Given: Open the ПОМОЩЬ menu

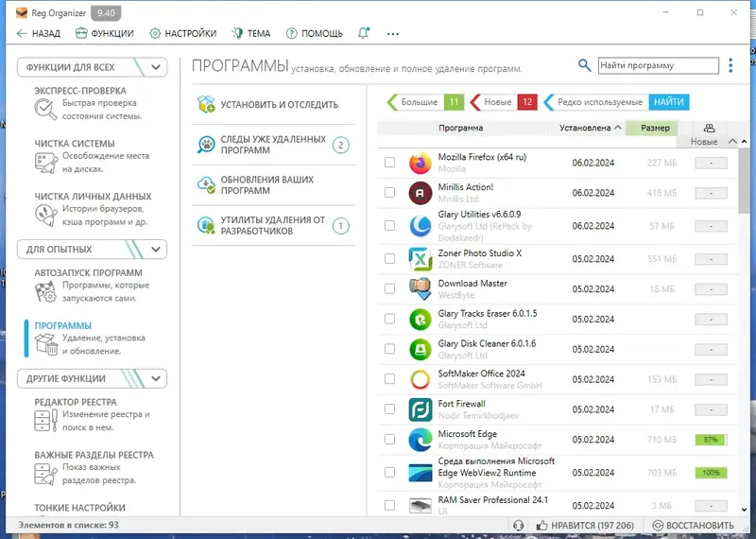Looking at the screenshot, I should click(315, 33).
